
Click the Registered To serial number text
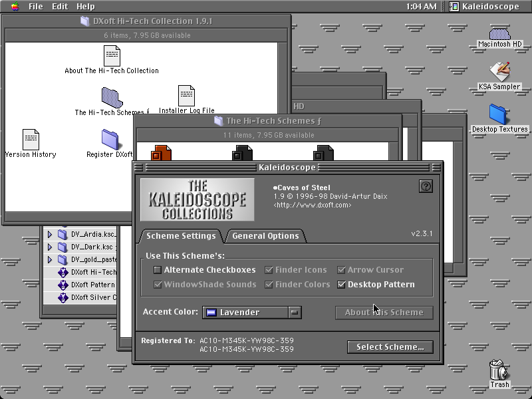pos(246,344)
